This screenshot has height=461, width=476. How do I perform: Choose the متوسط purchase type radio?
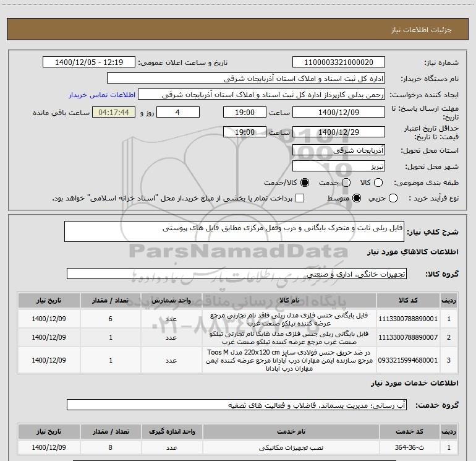[x=357, y=199]
